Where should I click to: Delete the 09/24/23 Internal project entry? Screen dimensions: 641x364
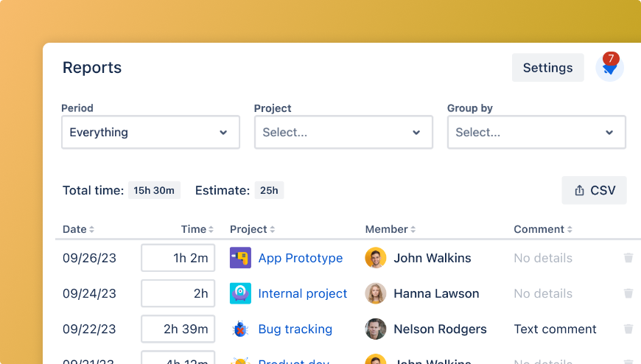pos(628,293)
